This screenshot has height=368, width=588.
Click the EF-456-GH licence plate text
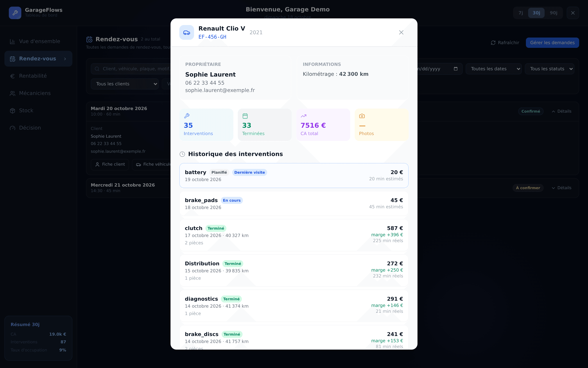pos(212,37)
